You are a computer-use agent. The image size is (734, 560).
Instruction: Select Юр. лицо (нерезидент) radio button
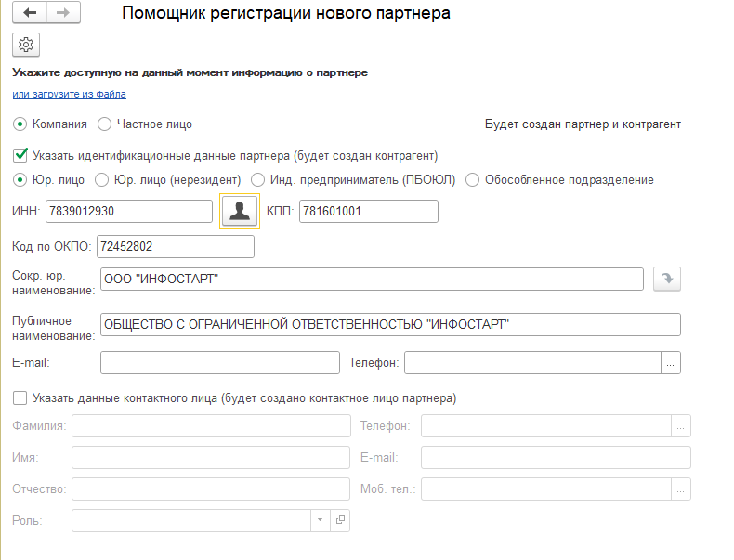tap(104, 180)
